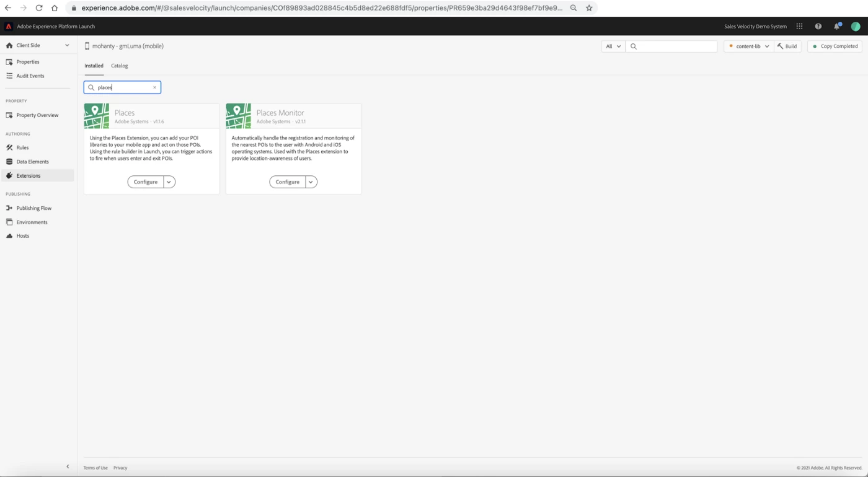The image size is (868, 477).
Task: Click the browser back arrow
Action: (x=8, y=8)
